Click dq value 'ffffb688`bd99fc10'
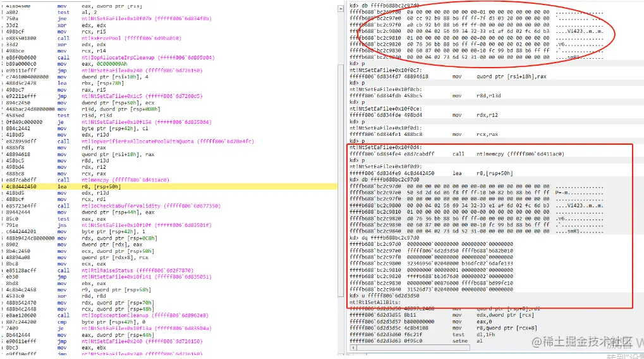 pyautogui.click(x=487, y=283)
